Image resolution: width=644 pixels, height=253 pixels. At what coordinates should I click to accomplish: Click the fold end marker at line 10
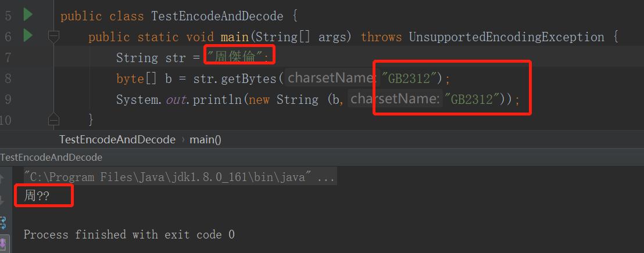click(53, 120)
